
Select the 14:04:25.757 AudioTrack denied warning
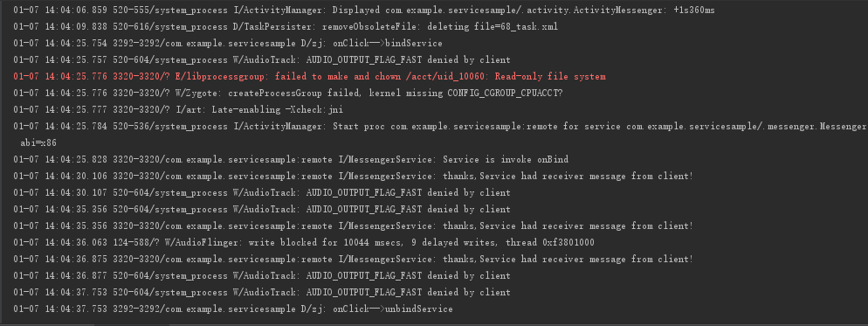(262, 60)
